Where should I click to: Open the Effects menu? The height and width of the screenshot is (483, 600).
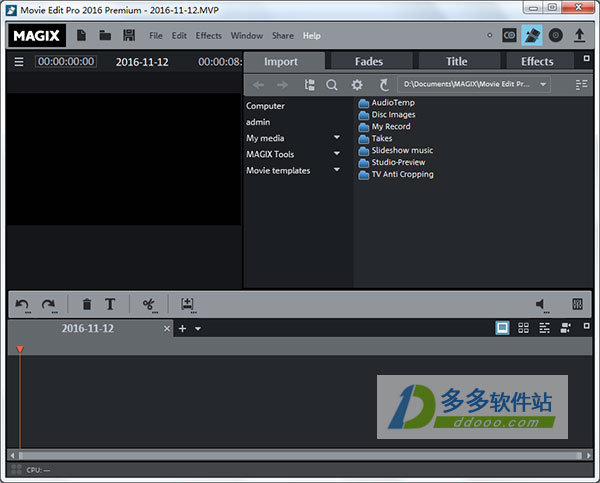click(x=209, y=36)
